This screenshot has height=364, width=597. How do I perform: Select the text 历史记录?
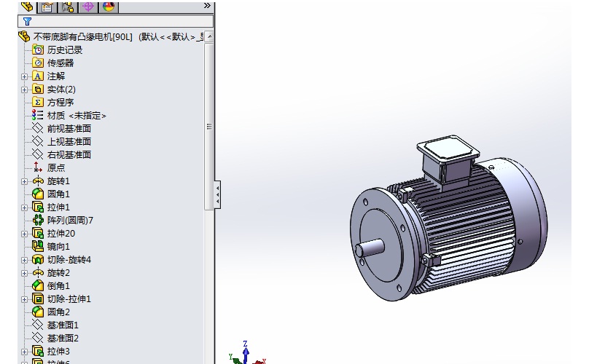pos(65,50)
